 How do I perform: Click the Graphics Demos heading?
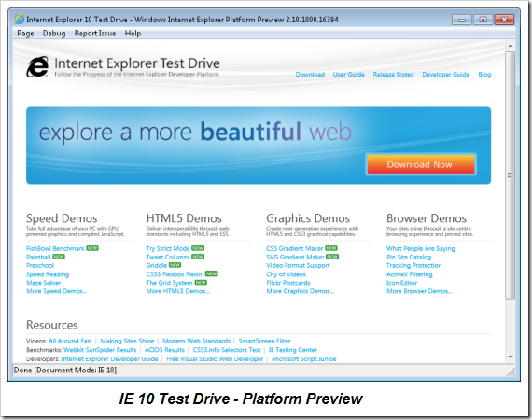tap(308, 218)
